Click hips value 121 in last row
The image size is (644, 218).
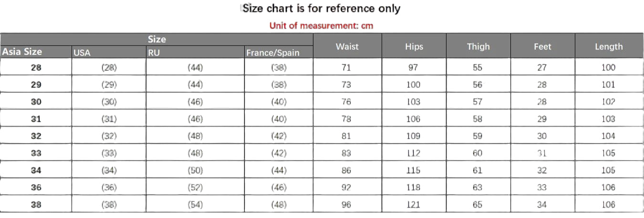(413, 205)
